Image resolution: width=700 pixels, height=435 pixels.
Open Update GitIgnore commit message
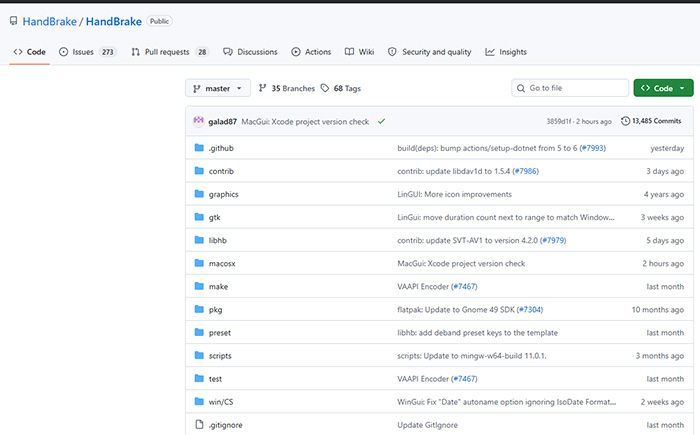(x=428, y=425)
